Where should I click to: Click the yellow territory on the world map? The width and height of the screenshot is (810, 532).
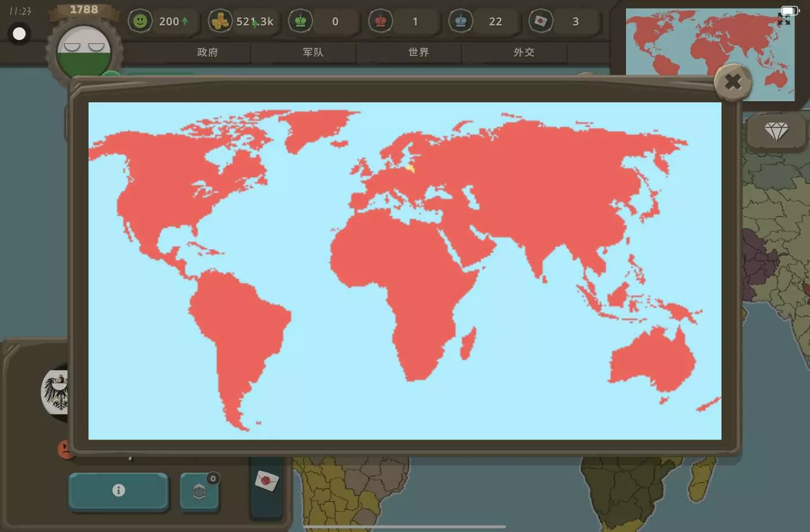[x=410, y=168]
